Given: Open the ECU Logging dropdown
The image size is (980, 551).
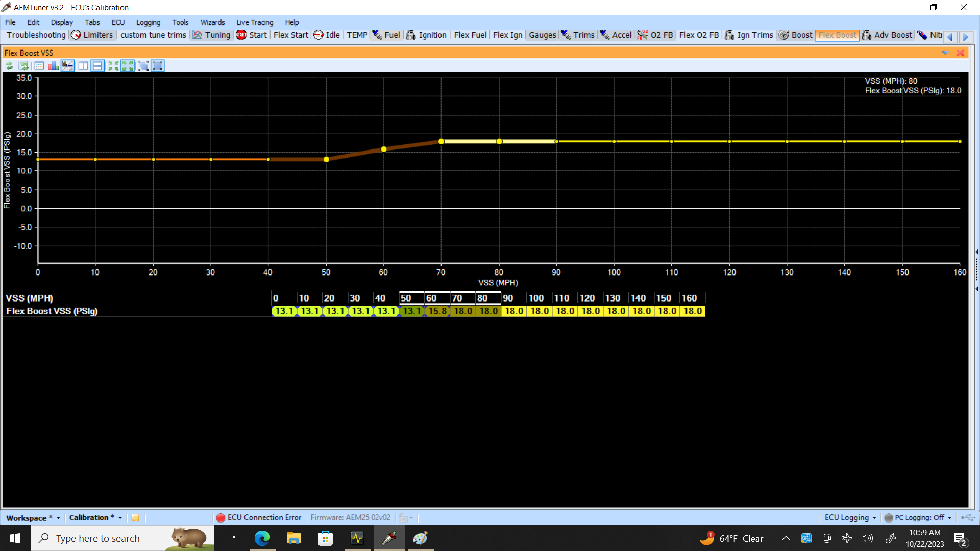Looking at the screenshot, I should coord(874,518).
